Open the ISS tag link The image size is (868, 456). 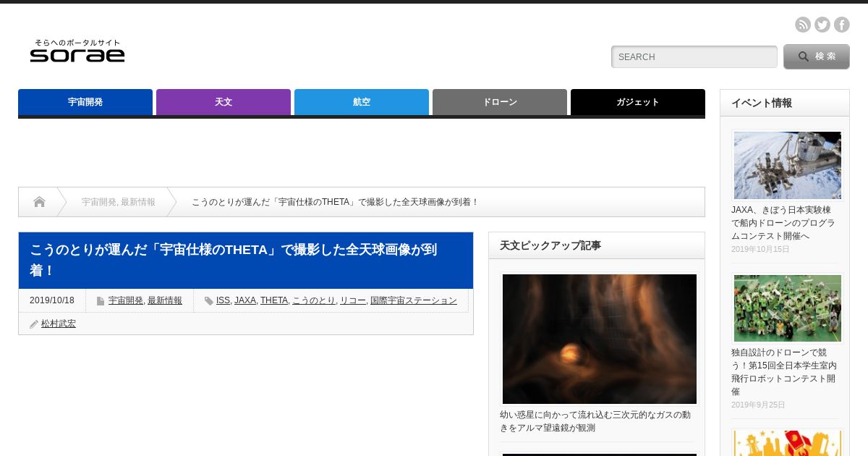[x=223, y=300]
